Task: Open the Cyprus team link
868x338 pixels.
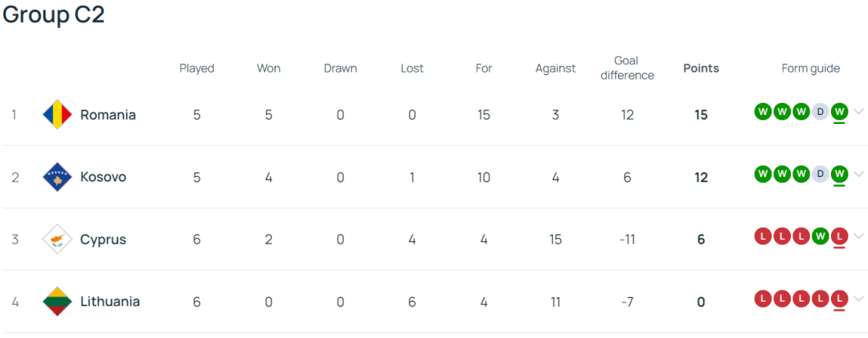Action: click(x=103, y=239)
